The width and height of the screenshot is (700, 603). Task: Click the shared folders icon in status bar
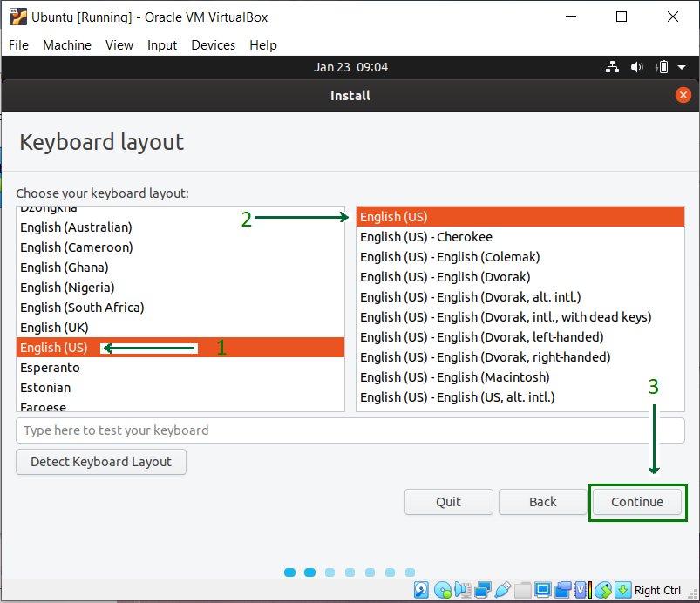click(x=523, y=590)
